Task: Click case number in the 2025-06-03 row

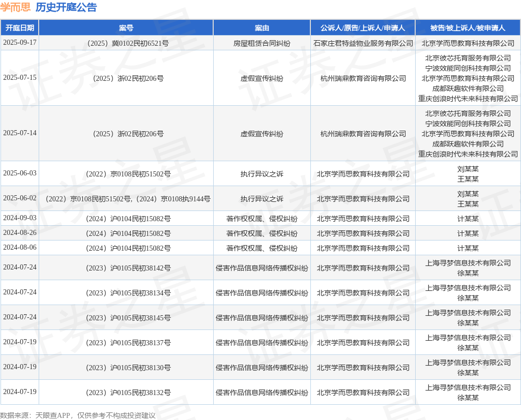Action: (128, 174)
